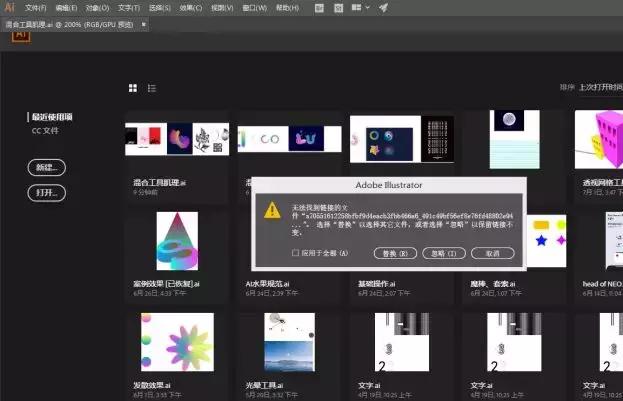Image resolution: width=623 pixels, height=401 pixels.
Task: Open the 视图(V) menu
Action: click(x=222, y=8)
